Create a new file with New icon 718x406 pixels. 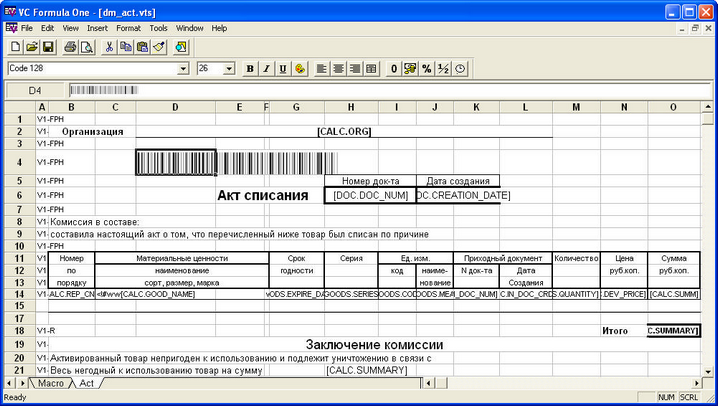pyautogui.click(x=15, y=47)
